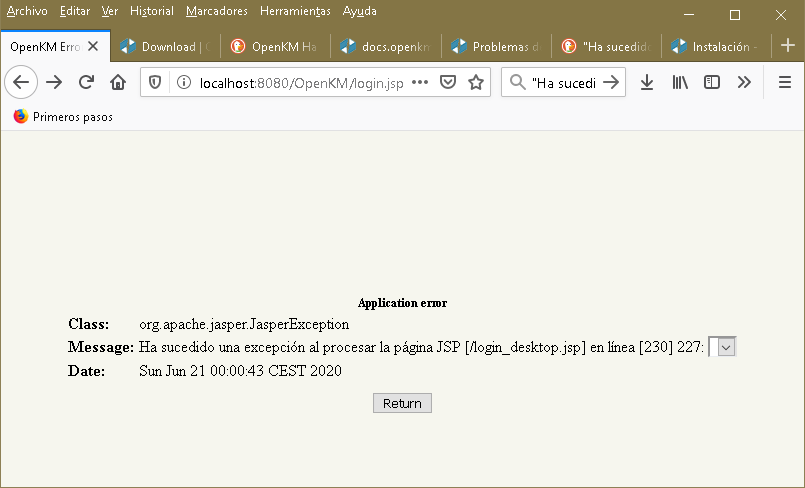Maximize the Firefox window
The height and width of the screenshot is (488, 805).
coord(735,15)
